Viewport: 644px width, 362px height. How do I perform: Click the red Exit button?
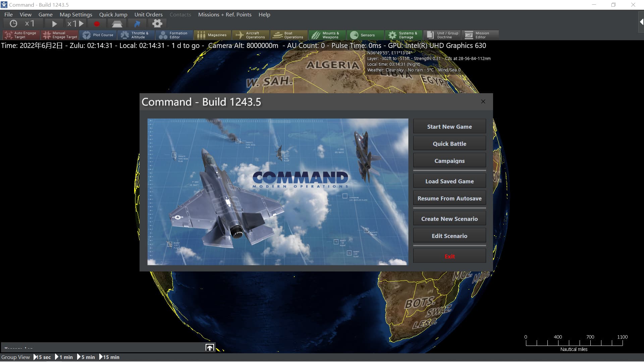449,256
